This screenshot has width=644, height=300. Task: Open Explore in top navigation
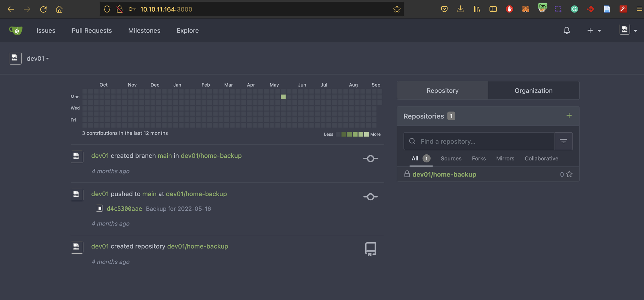point(188,31)
